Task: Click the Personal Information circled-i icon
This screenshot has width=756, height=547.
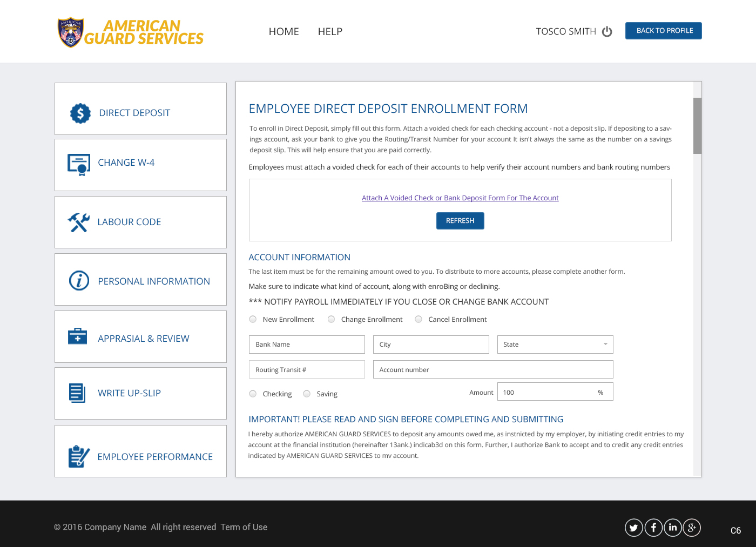Action: click(79, 280)
